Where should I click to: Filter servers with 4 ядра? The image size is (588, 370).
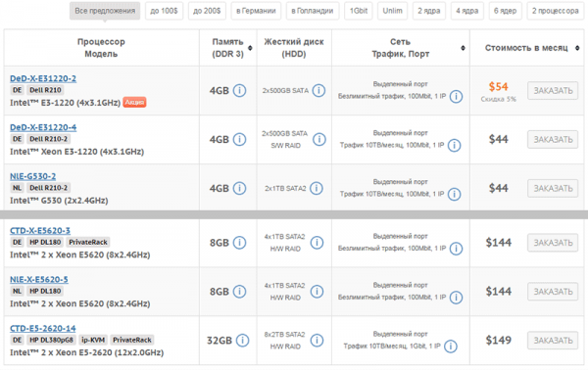pyautogui.click(x=467, y=11)
